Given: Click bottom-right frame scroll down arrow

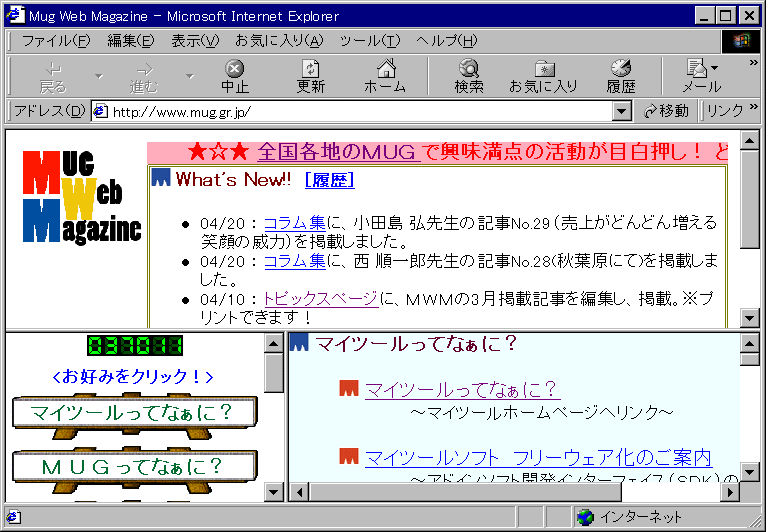Looking at the screenshot, I should [750, 472].
